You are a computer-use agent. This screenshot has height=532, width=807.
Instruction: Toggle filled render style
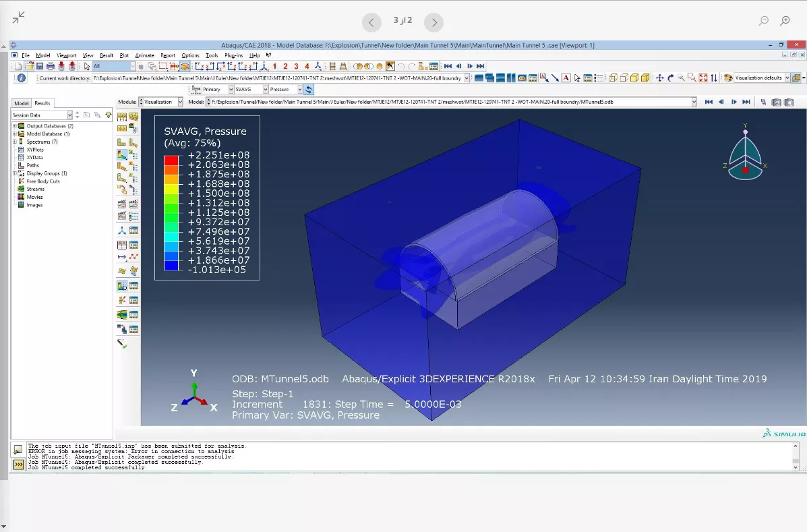[x=634, y=78]
